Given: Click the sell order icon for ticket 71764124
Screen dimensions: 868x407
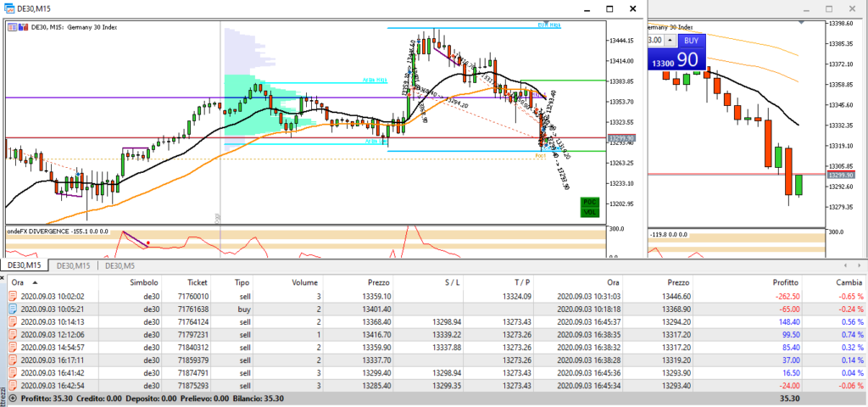Looking at the screenshot, I should pos(14,321).
